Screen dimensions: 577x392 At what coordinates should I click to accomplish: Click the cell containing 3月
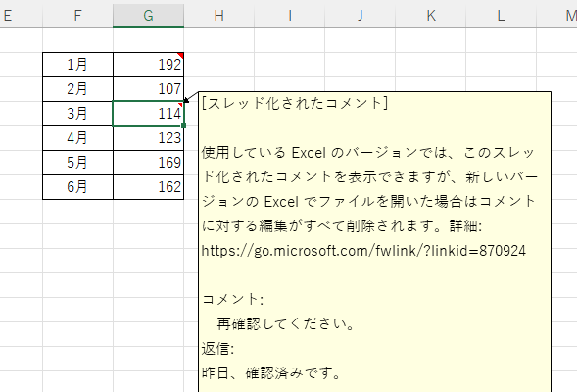pyautogui.click(x=77, y=114)
